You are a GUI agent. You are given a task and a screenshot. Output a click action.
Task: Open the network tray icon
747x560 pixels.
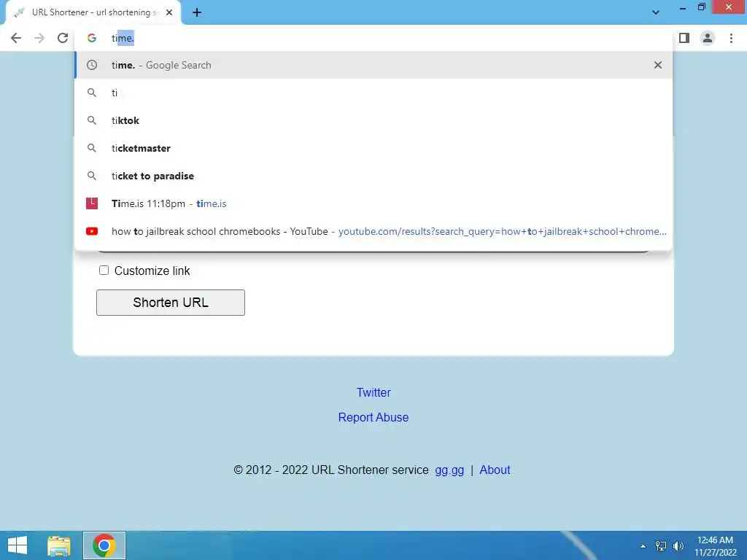[661, 545]
